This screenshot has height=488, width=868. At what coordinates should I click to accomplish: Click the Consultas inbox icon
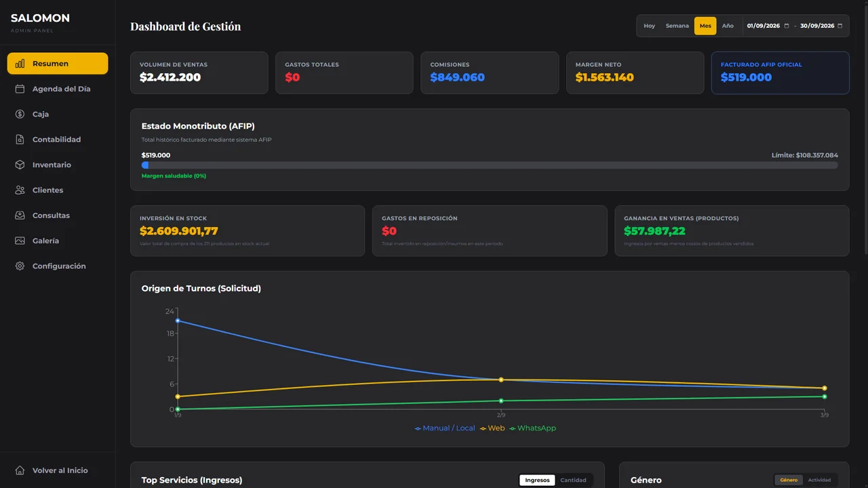(x=20, y=216)
